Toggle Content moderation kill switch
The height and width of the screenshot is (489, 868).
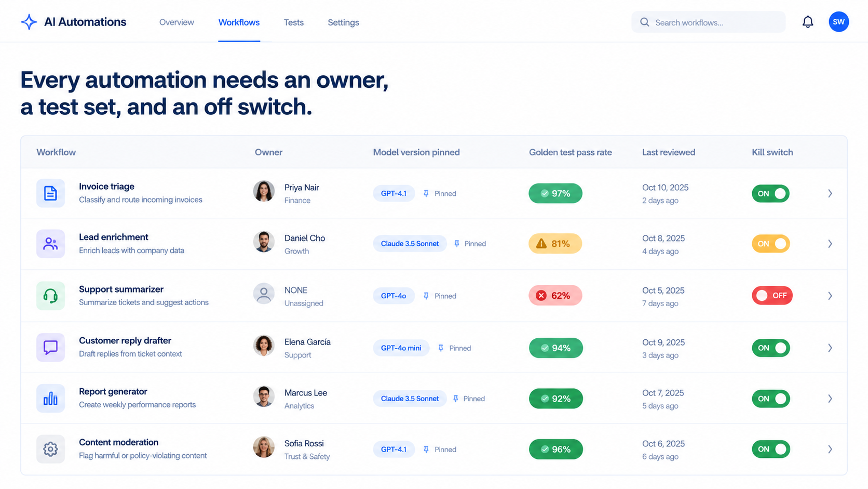(x=770, y=449)
